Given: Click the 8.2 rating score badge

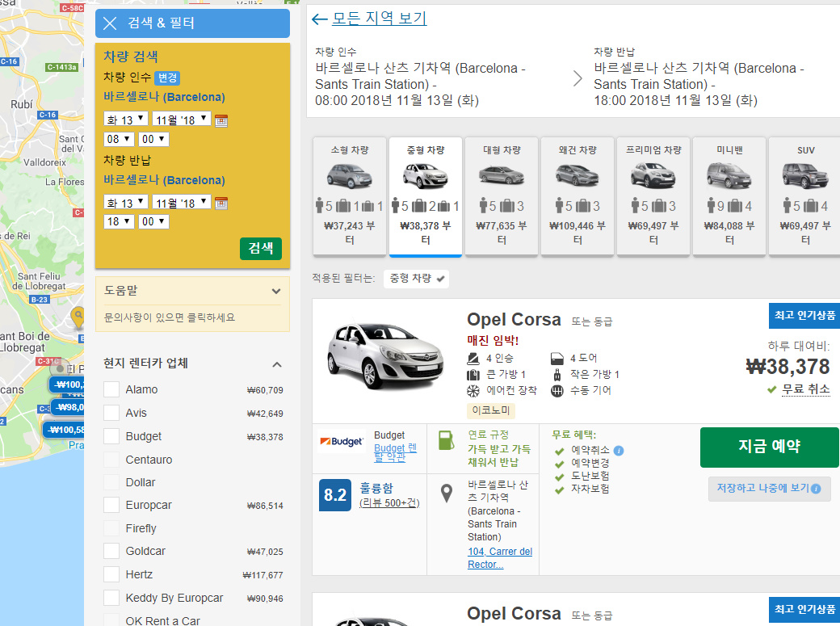Looking at the screenshot, I should (335, 494).
